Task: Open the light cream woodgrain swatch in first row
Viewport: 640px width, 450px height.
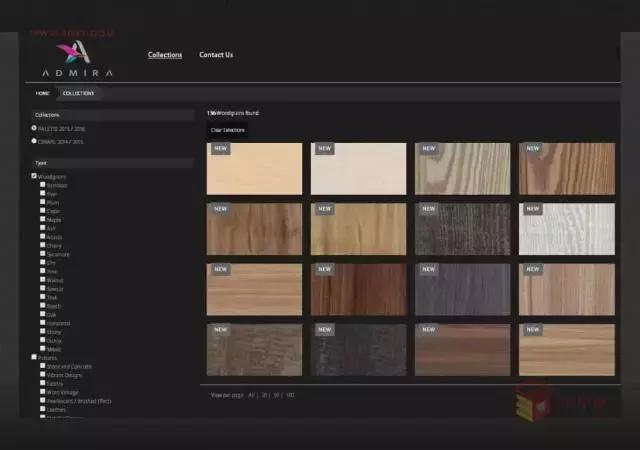Action: tap(254, 169)
